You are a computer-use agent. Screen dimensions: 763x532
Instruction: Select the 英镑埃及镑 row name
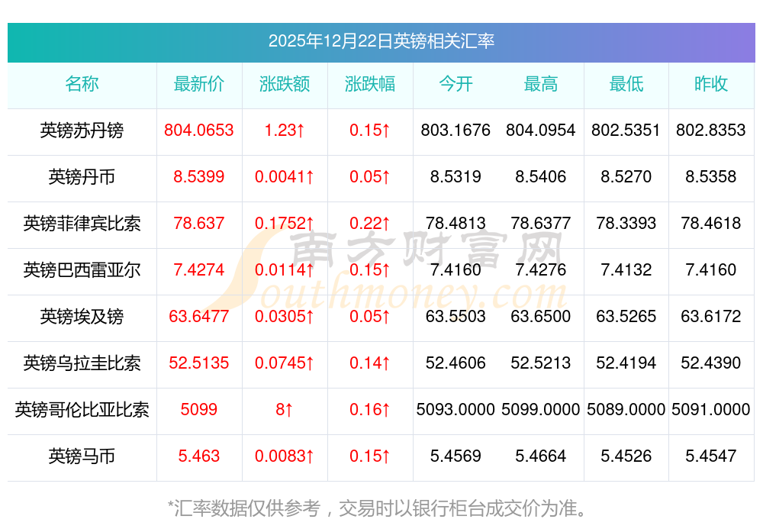(x=82, y=317)
